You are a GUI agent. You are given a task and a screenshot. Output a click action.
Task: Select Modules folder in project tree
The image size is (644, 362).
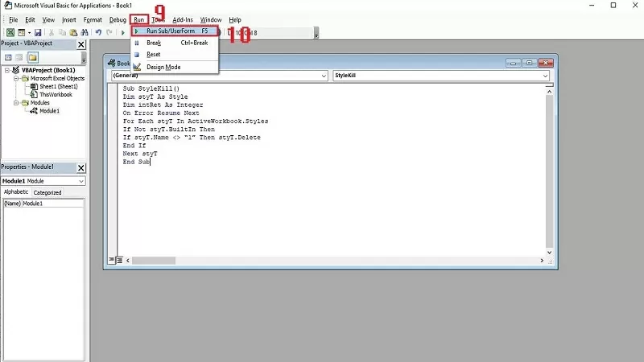39,103
